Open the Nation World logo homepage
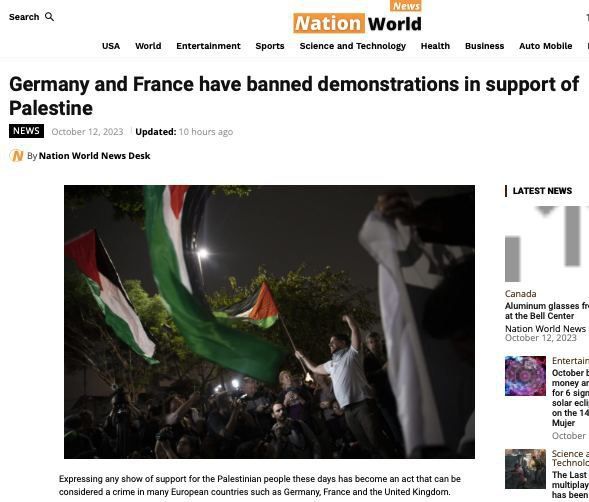589x502 pixels. [x=357, y=18]
